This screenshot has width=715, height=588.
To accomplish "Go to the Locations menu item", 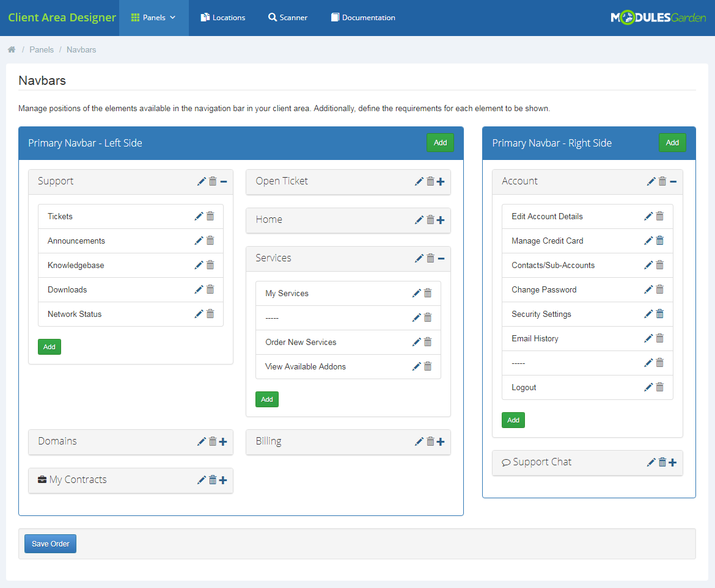I will [x=223, y=18].
